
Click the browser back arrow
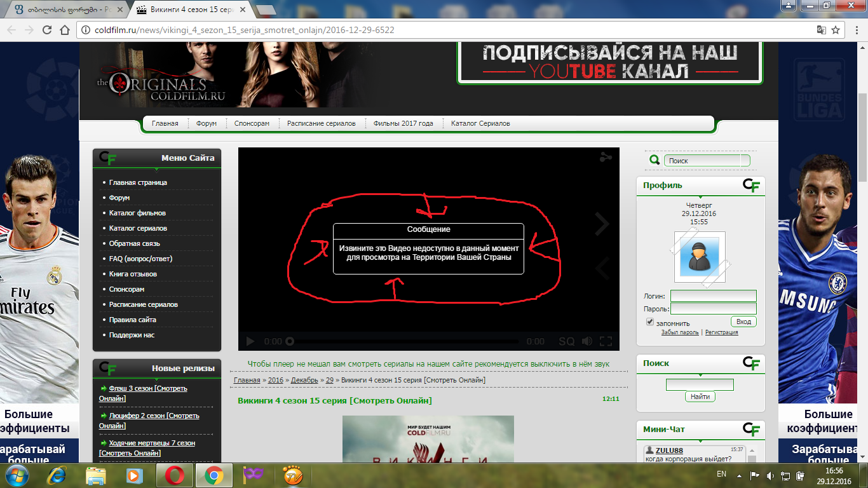pyautogui.click(x=12, y=30)
